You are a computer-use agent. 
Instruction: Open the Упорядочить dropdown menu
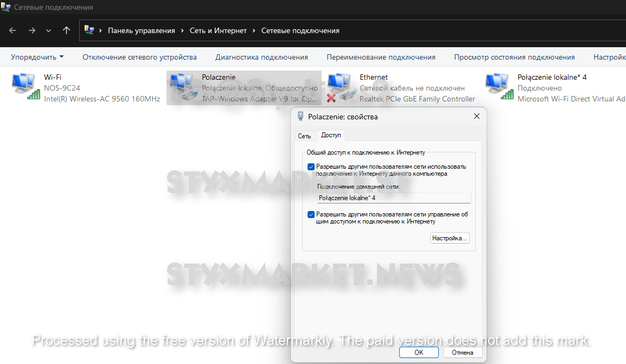coord(37,57)
